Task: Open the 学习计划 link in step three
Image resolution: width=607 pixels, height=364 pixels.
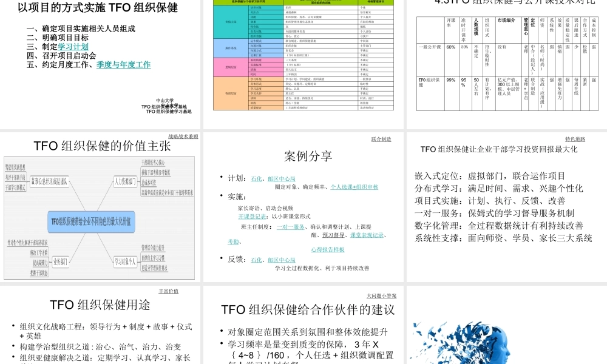Action: click(x=73, y=47)
